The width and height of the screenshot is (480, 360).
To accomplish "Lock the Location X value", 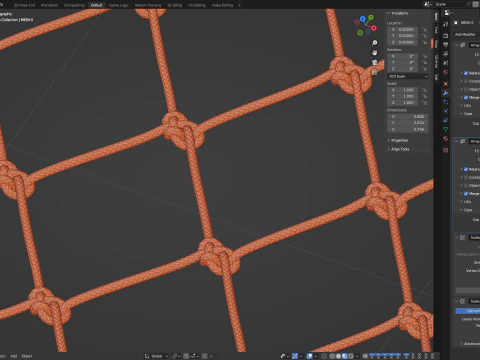I will (424, 29).
